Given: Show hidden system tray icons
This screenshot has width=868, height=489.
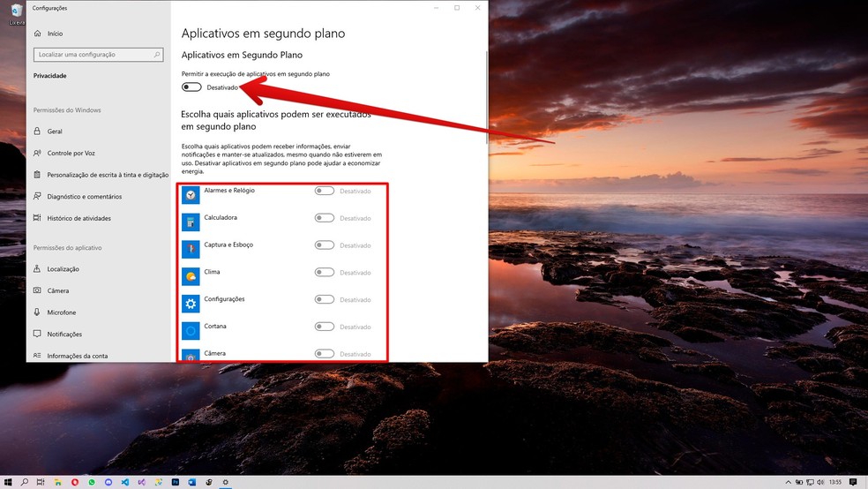Looking at the screenshot, I should (789, 482).
